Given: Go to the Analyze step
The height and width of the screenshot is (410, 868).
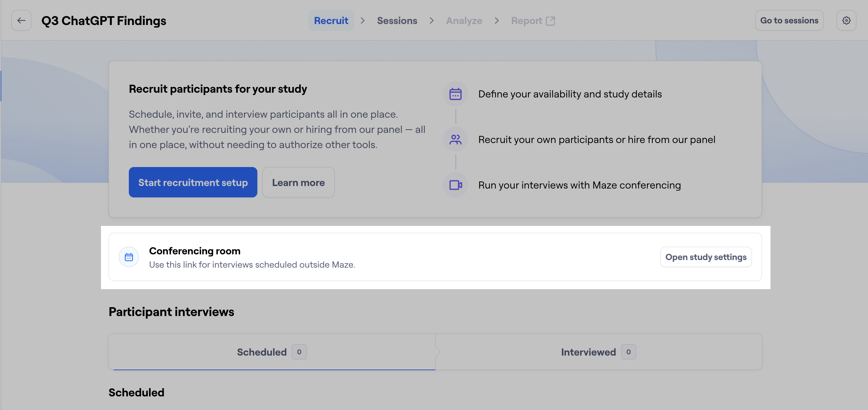Looking at the screenshot, I should pos(464,21).
